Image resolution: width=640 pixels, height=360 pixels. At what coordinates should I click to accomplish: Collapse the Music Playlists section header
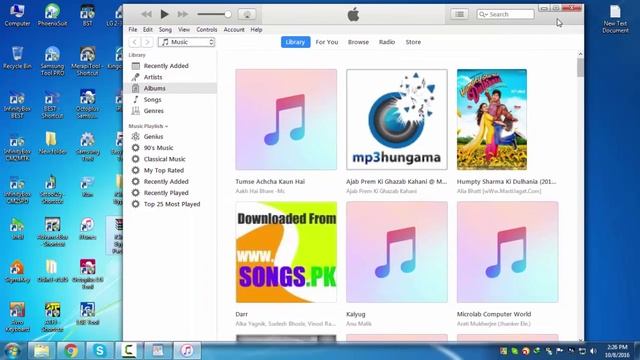(148, 126)
